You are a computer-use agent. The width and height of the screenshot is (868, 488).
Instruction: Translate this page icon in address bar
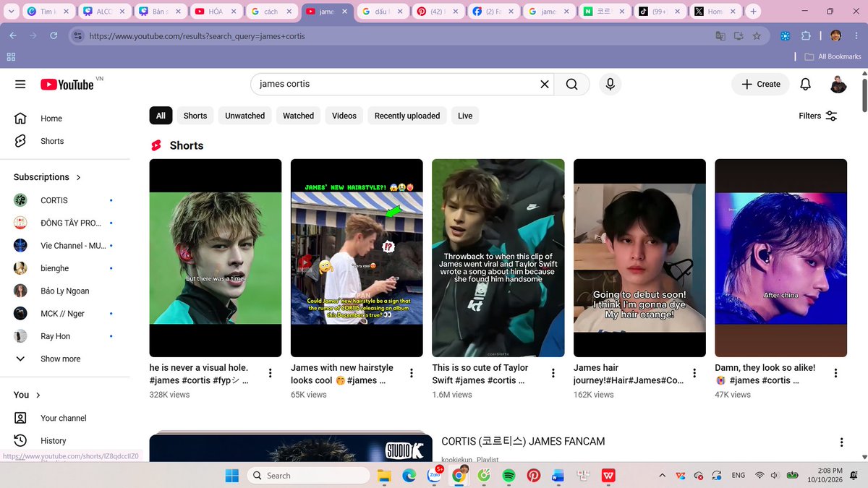(720, 35)
